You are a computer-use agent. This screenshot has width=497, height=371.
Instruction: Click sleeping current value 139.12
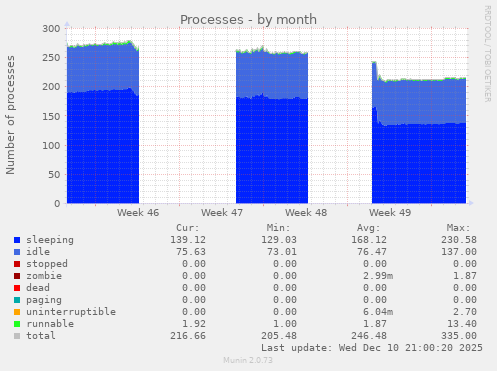tap(188, 240)
